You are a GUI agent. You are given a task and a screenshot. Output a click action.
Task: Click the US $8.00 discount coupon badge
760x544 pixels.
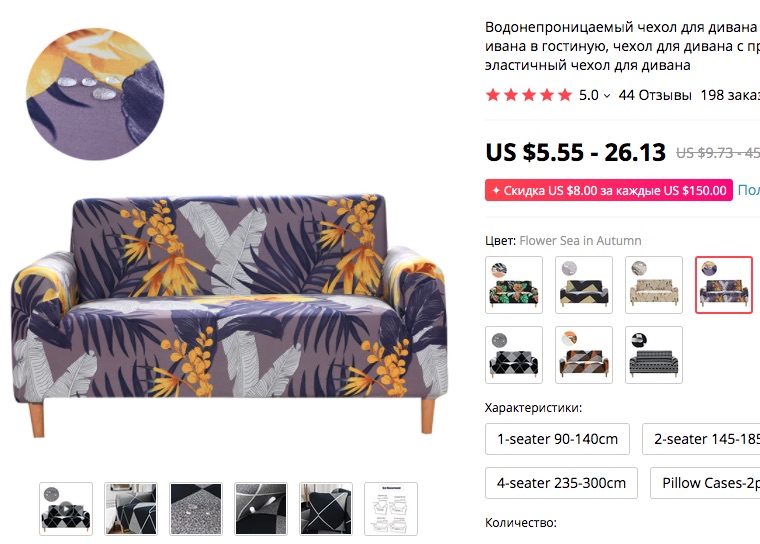[609, 190]
